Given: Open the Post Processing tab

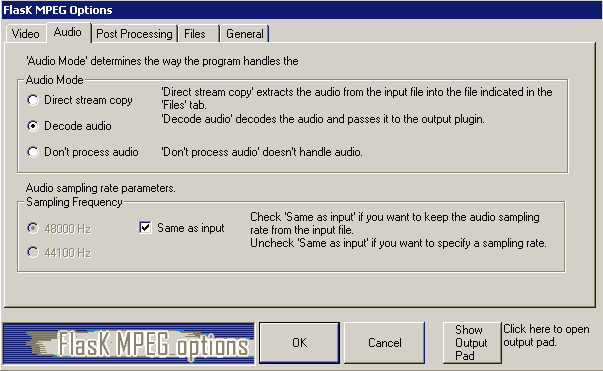Looking at the screenshot, I should [134, 34].
